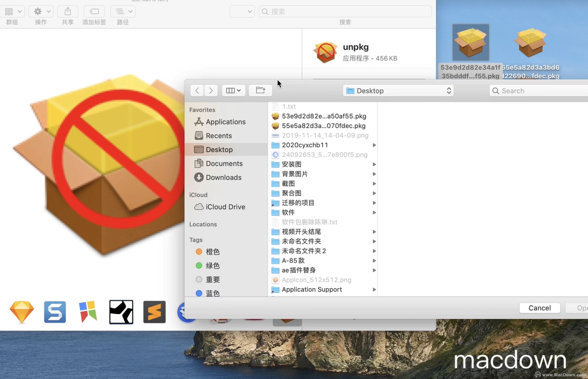Select Desktop from Favorites sidebar
This screenshot has height=379, width=588.
pyautogui.click(x=219, y=149)
